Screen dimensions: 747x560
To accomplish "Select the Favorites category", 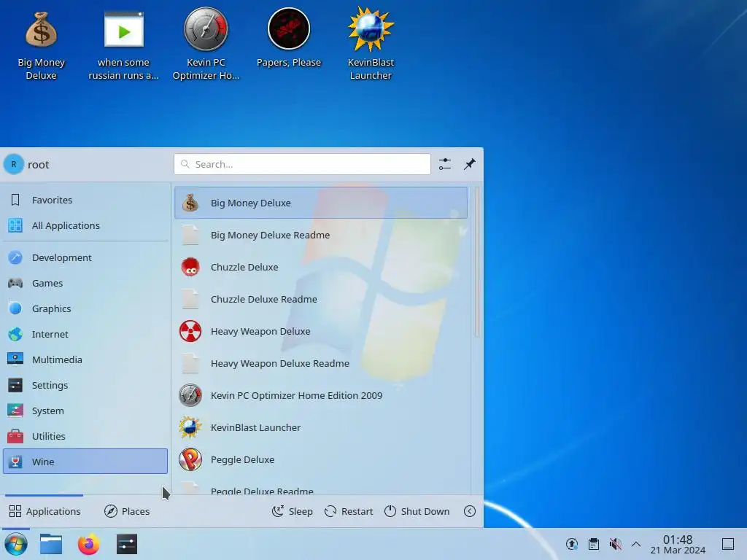I will coord(85,200).
